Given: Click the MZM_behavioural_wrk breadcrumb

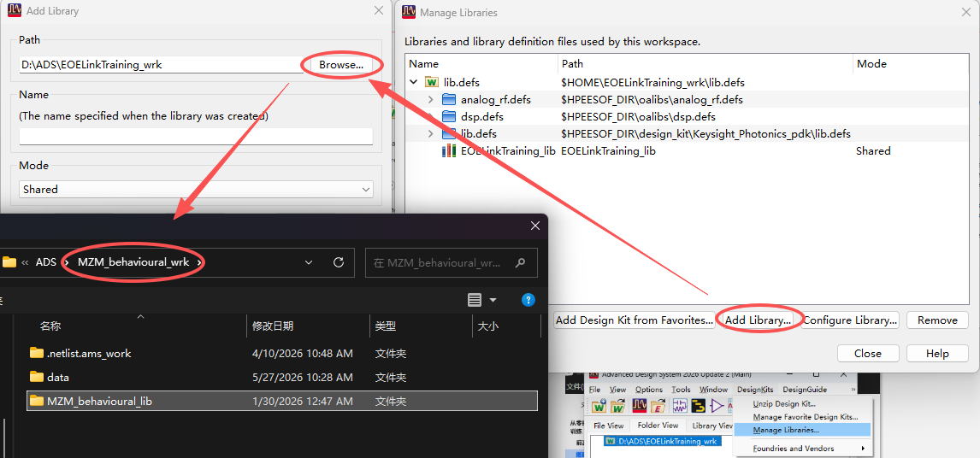Looking at the screenshot, I should pyautogui.click(x=133, y=262).
